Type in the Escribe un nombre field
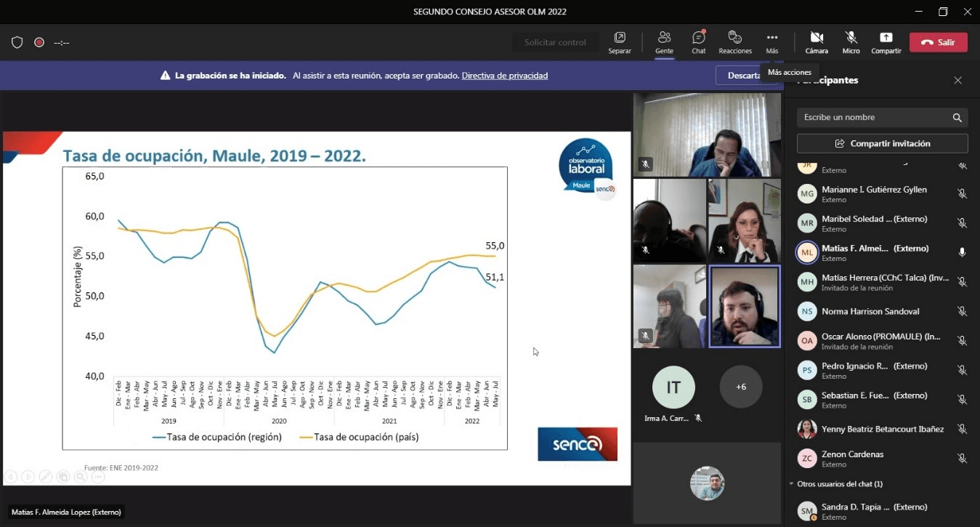980x527 pixels. coord(872,118)
